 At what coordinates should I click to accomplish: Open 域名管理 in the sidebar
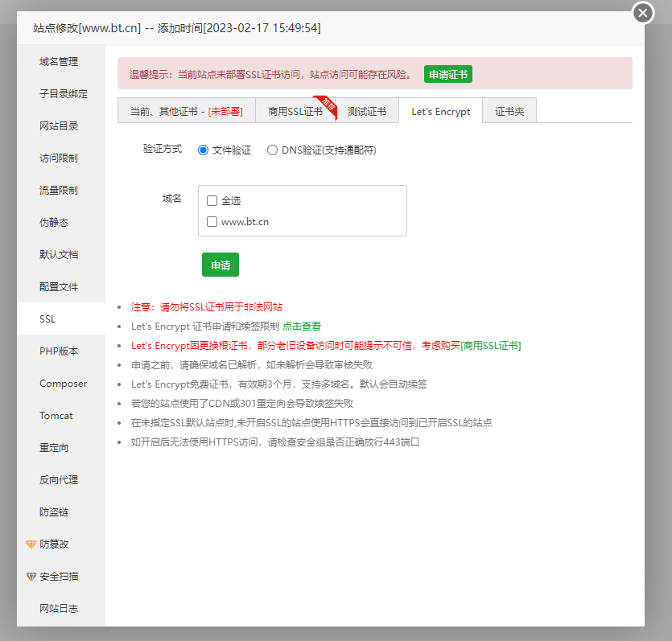tap(59, 62)
